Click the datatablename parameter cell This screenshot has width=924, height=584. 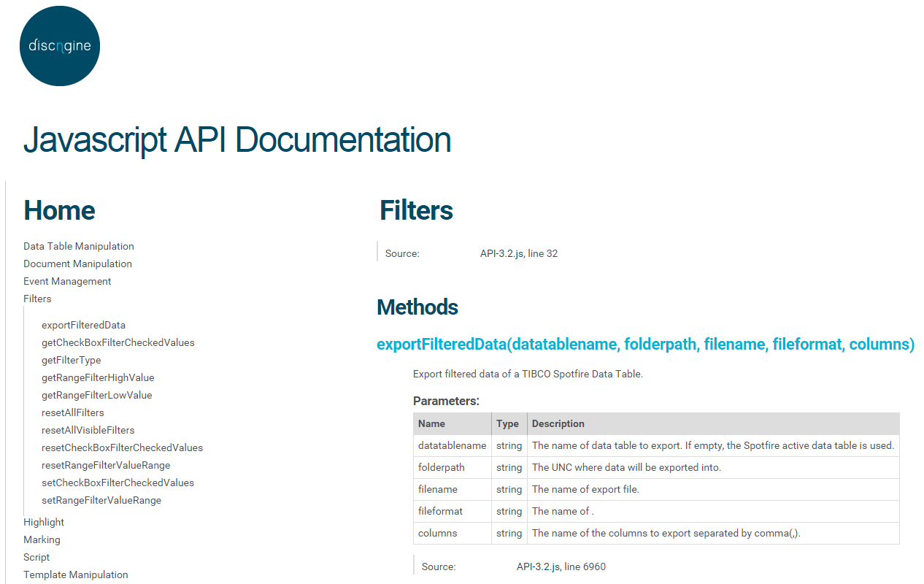coord(453,445)
